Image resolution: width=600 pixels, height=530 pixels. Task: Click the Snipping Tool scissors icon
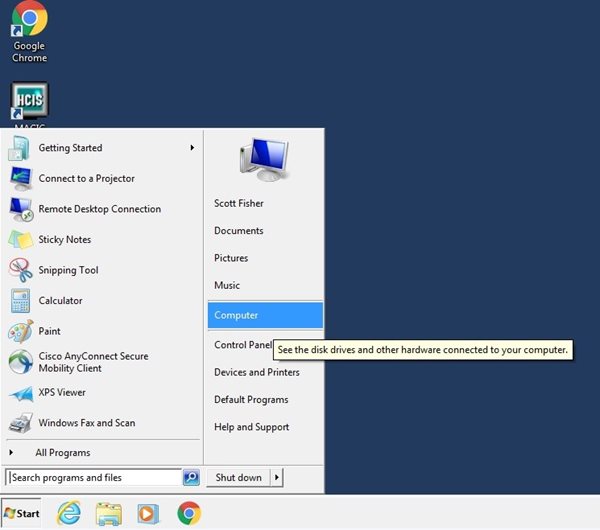point(21,270)
